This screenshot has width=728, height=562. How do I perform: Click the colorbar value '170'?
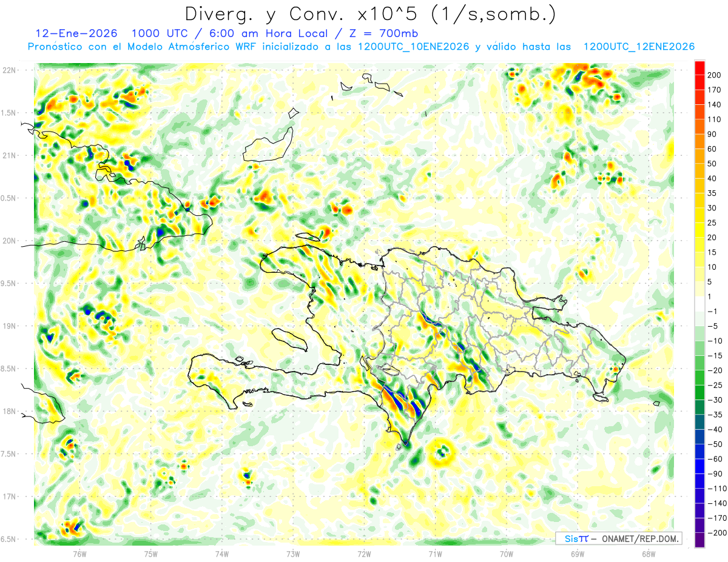coord(715,90)
